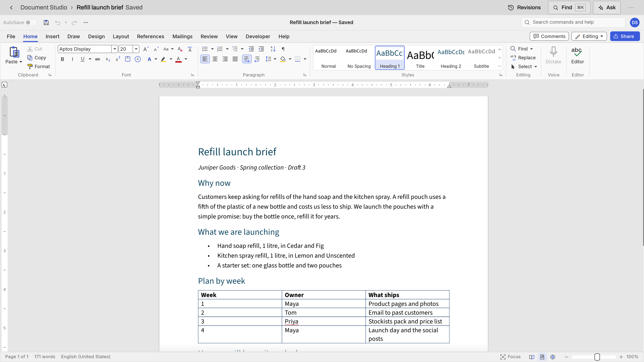Click the Format painter button
Screen dimensions: 644x362
pyautogui.click(x=39, y=66)
